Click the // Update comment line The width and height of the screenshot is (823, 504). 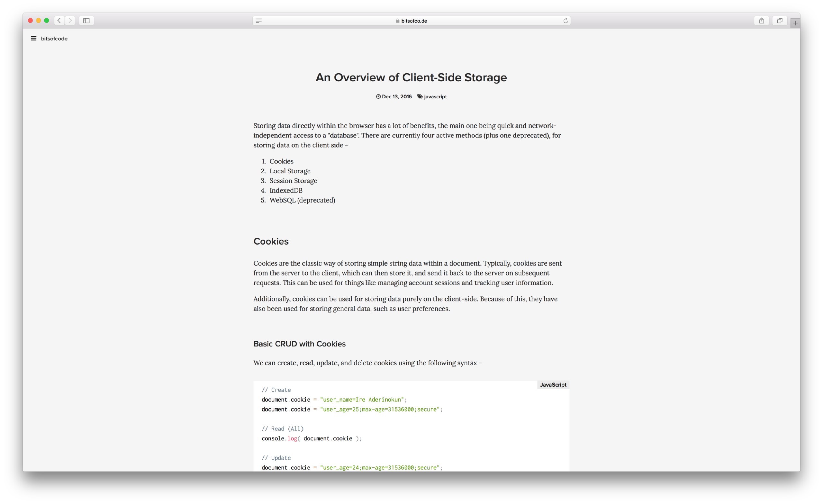click(x=276, y=458)
